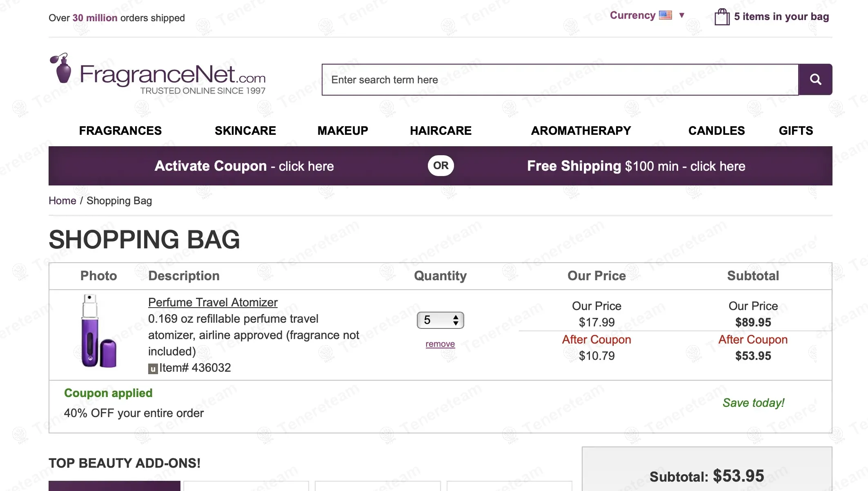Click the Activate Coupon link
This screenshot has width=868, height=491.
tap(244, 166)
